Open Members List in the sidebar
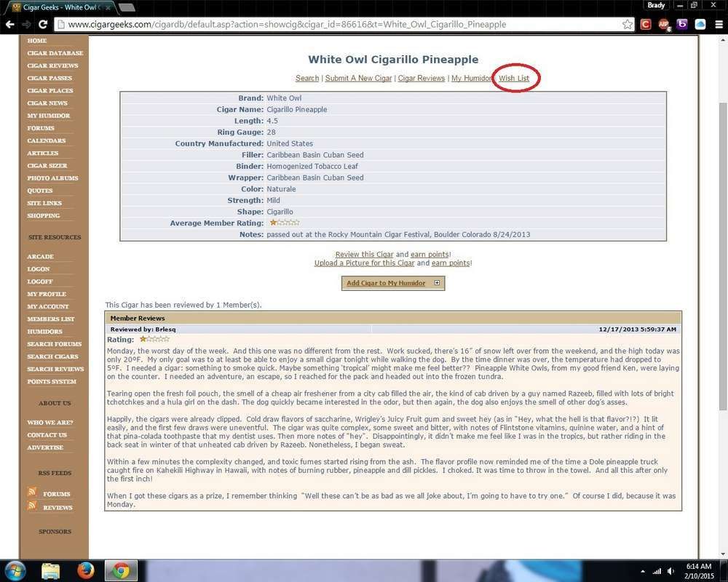Viewport: 728px width, 582px height. pyautogui.click(x=51, y=319)
